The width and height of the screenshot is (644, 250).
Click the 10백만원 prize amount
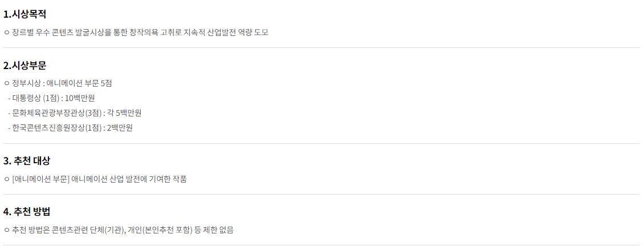pos(80,98)
